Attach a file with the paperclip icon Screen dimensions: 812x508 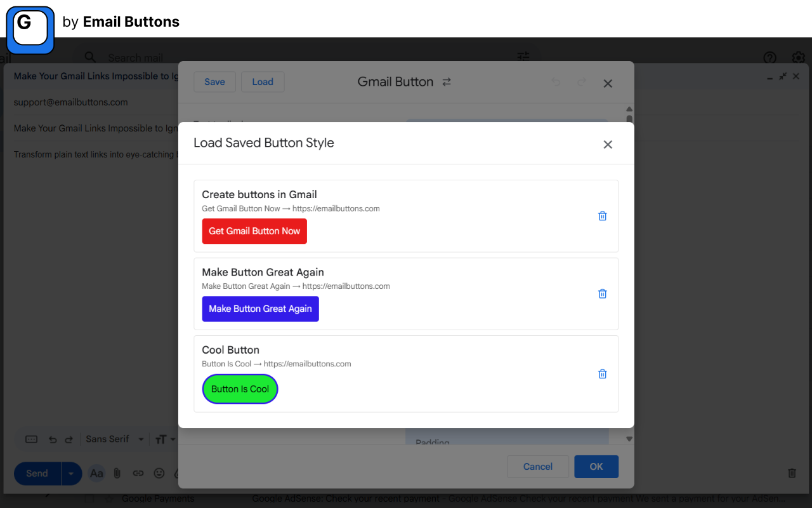[x=117, y=473]
